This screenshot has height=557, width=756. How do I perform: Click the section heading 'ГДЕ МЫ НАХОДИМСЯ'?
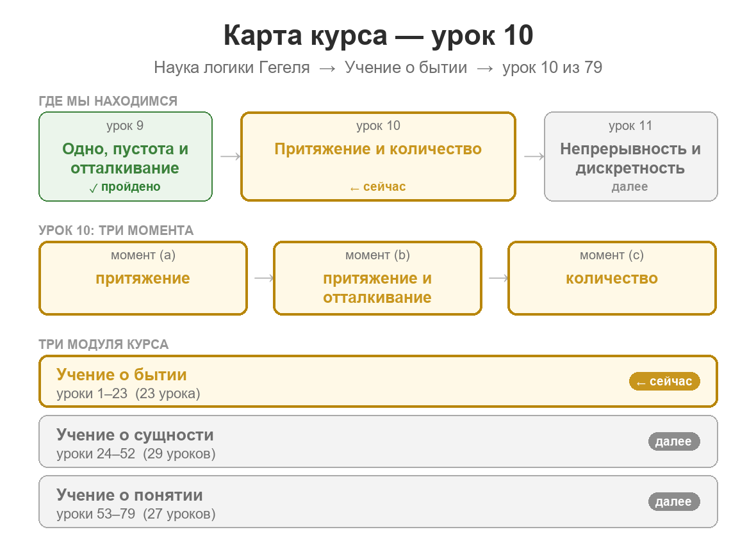click(x=108, y=101)
